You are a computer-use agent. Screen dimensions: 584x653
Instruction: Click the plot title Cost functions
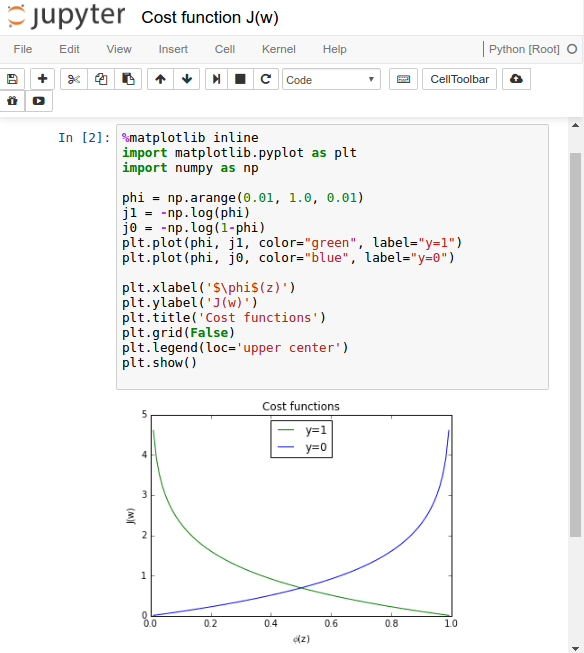[x=301, y=406]
